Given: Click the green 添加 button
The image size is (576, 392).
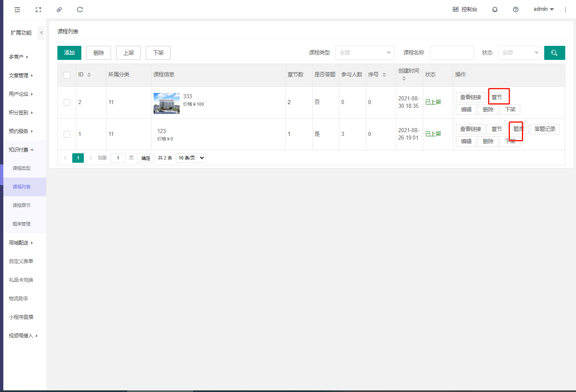Looking at the screenshot, I should 69,53.
